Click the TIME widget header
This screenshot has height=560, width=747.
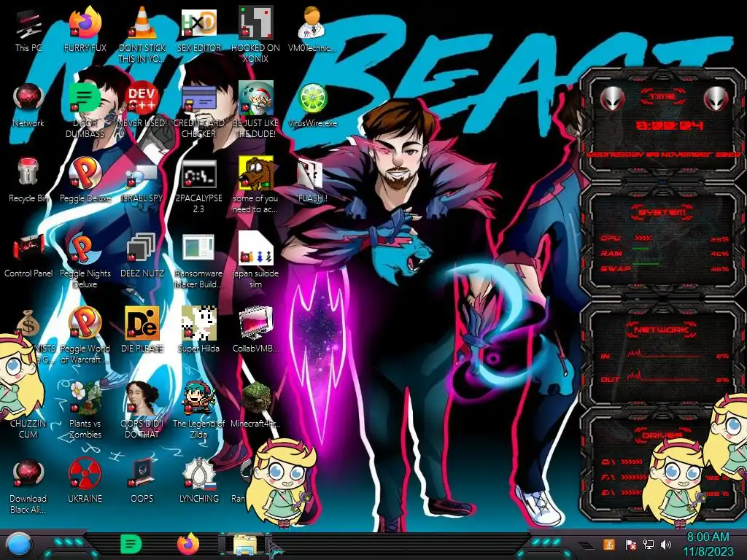(x=662, y=97)
